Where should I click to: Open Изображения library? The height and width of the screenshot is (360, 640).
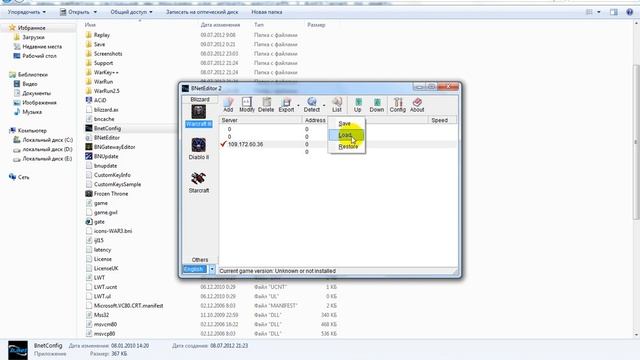pos(39,103)
